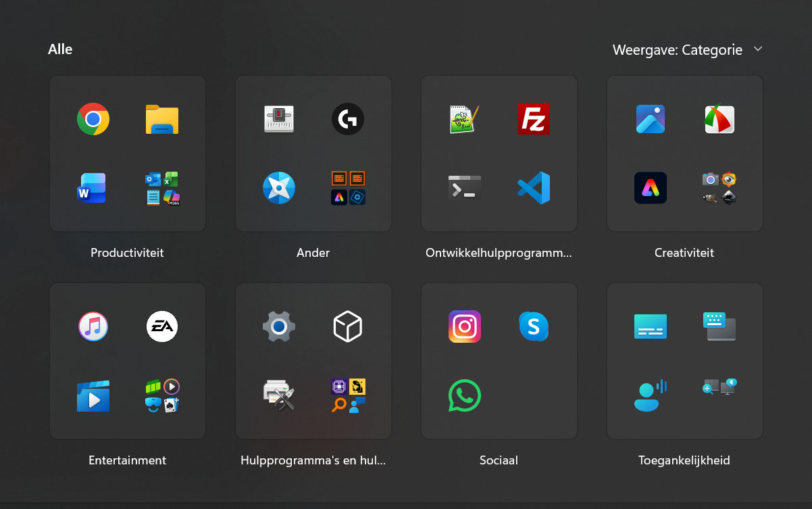
Task: Launch Notepad++ editor icon
Action: click(x=465, y=120)
